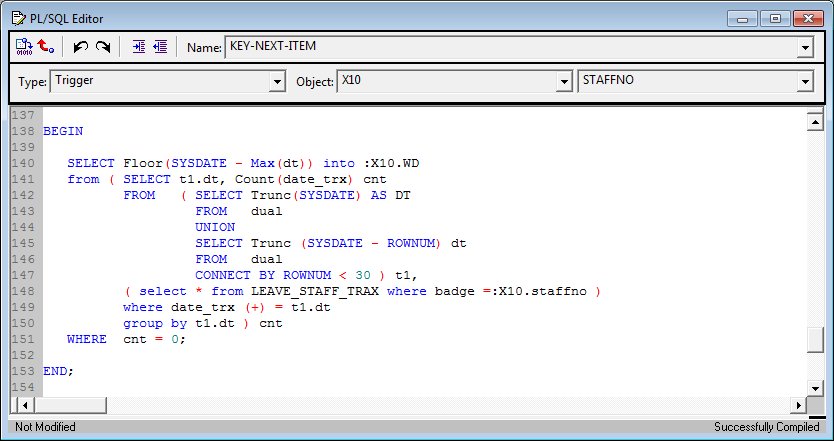Click the vertical scrollbar down arrow
The width and height of the screenshot is (834, 441).
815,386
